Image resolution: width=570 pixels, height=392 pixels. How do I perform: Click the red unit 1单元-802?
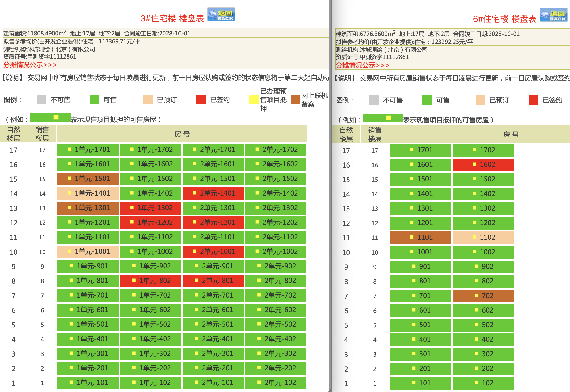(x=150, y=281)
